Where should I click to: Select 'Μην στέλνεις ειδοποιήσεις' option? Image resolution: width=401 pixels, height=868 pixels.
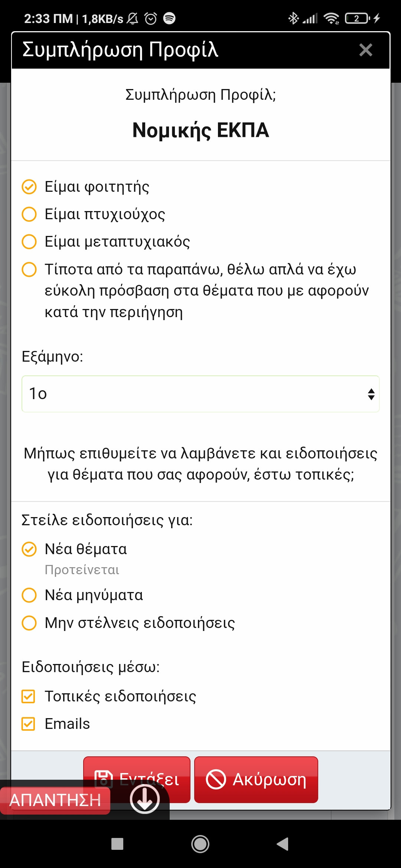pos(29,623)
